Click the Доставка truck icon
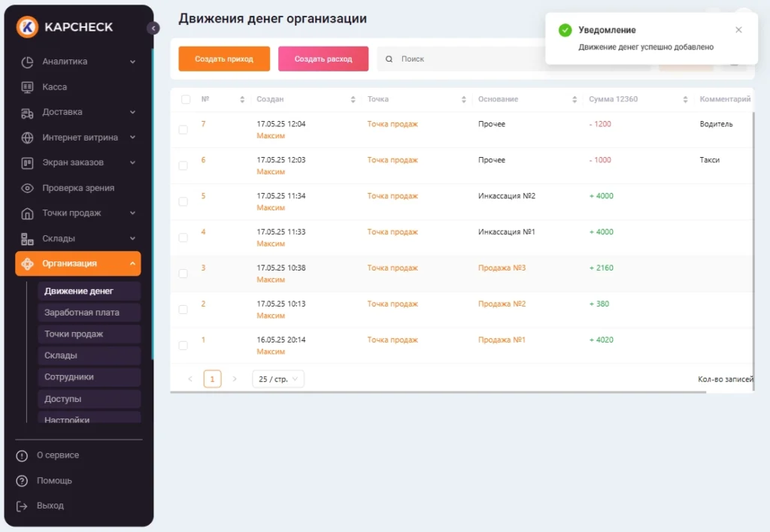 (27, 113)
